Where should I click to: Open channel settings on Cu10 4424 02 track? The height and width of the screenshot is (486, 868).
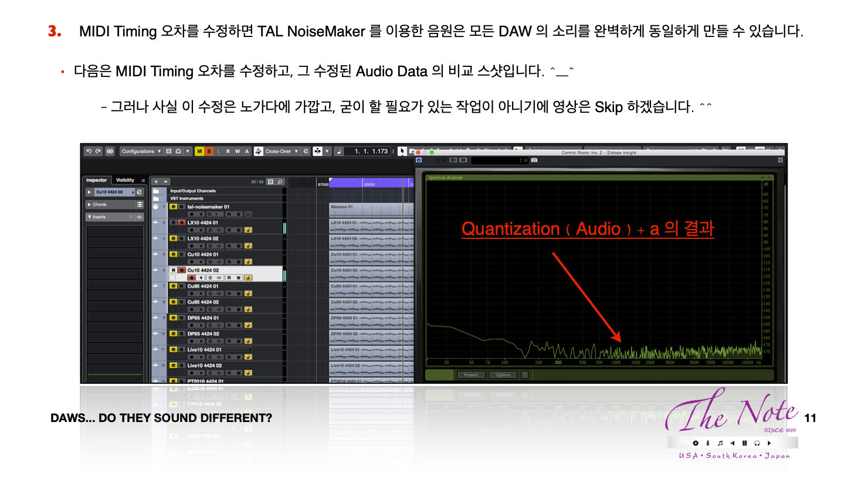click(x=211, y=278)
